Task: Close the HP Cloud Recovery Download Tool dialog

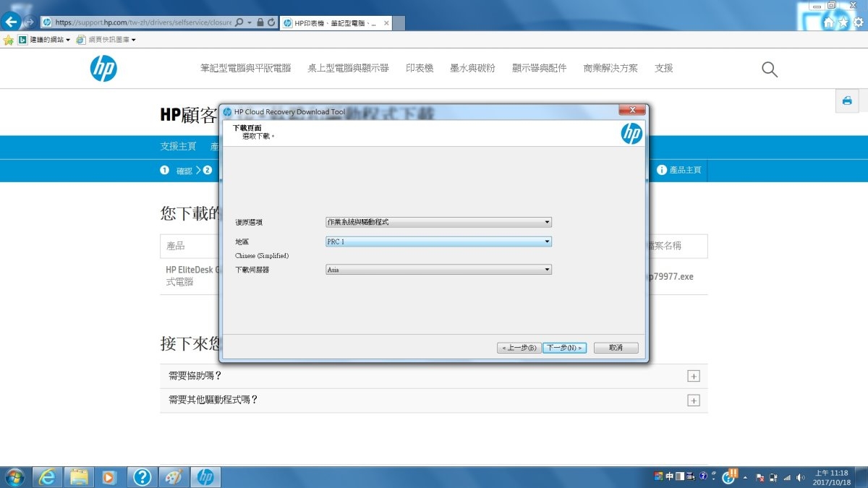Action: pos(631,111)
